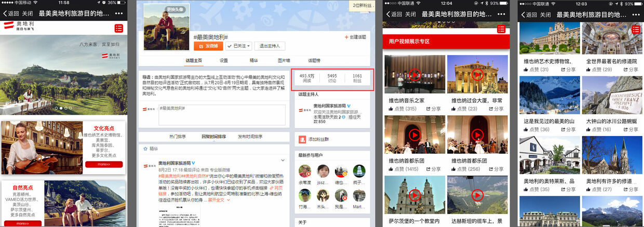The image size is (644, 227).
Task: Play 达赫斯坦 cable car video
Action: pyautogui.click(x=477, y=195)
